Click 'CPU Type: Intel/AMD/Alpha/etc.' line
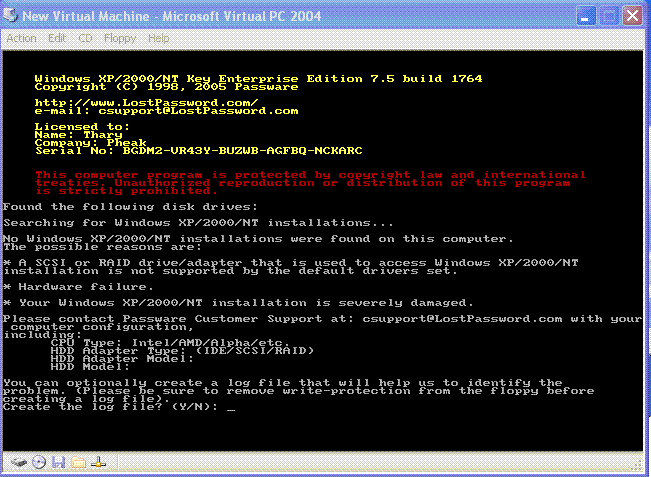Image resolution: width=651 pixels, height=477 pixels. pos(170,343)
